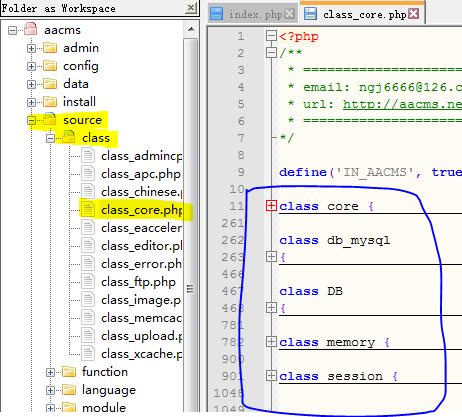This screenshot has width=462, height=417.
Task: Click the function folder icon
Action: (x=69, y=372)
